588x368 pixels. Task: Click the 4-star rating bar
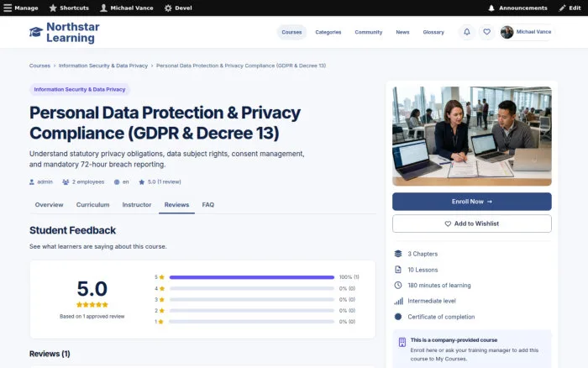[x=252, y=288]
